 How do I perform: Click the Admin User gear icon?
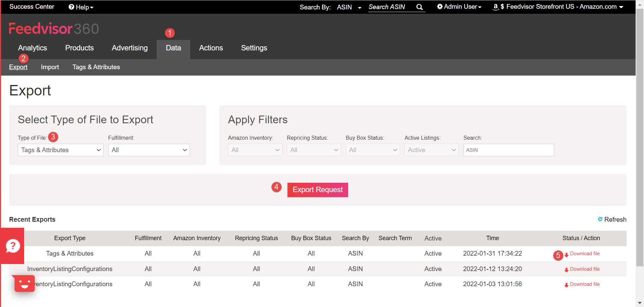coord(440,6)
